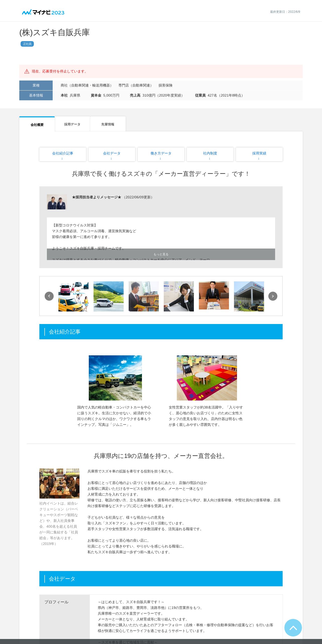Click the scroll-to-top arrow button
This screenshot has width=322, height=644.
293,627
